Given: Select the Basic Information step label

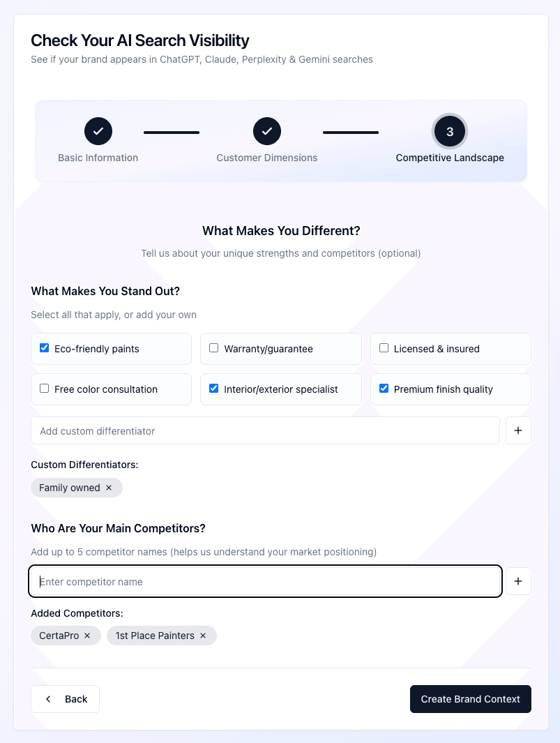Looking at the screenshot, I should (x=98, y=158).
